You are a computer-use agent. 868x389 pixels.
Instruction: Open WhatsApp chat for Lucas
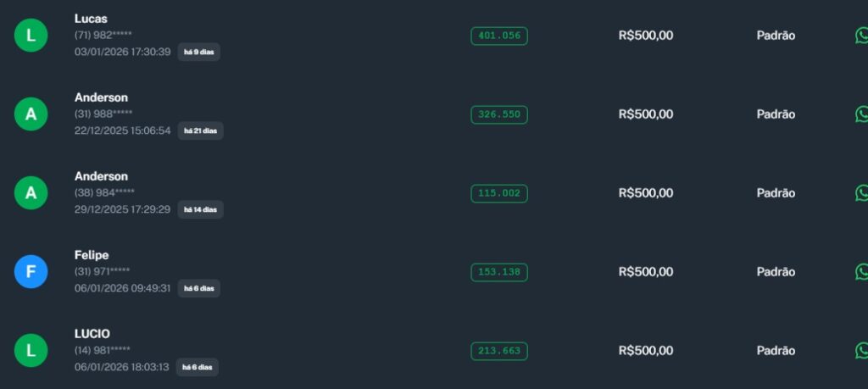point(861,36)
